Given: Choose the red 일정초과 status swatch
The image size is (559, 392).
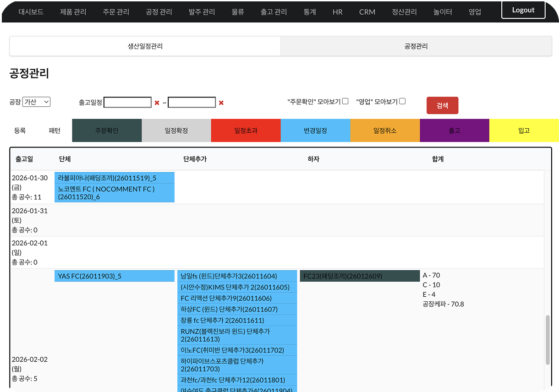Looking at the screenshot, I should tap(246, 131).
